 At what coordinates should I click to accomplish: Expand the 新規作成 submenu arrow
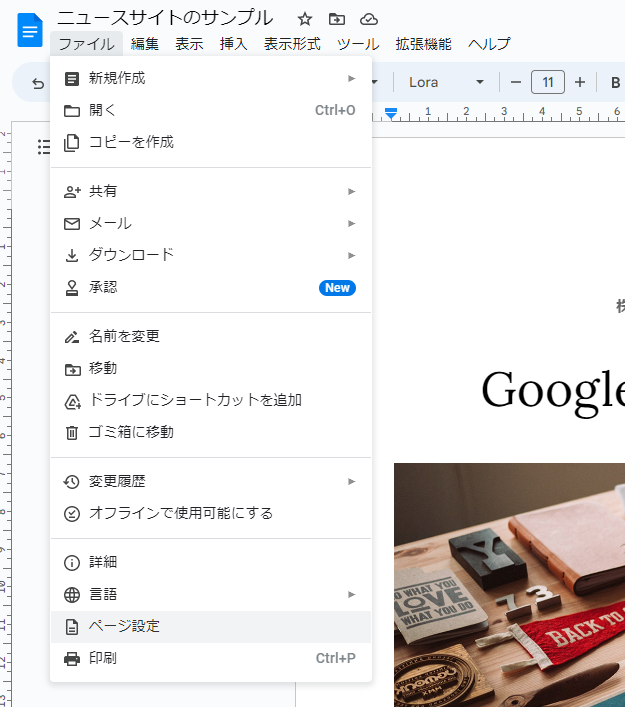click(352, 78)
